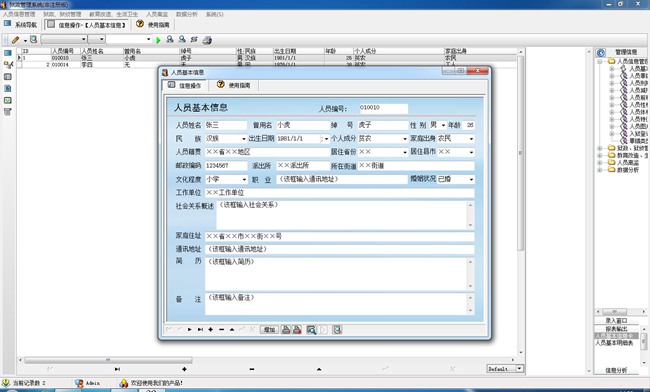Click the 录入窗口 button in right panel
The width and height of the screenshot is (650, 392).
coord(616,321)
